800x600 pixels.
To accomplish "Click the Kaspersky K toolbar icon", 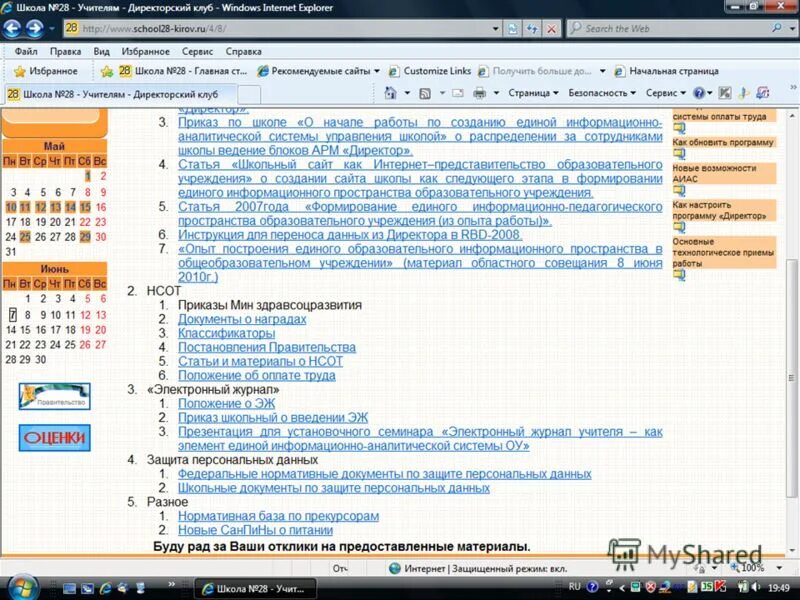I will (x=725, y=93).
